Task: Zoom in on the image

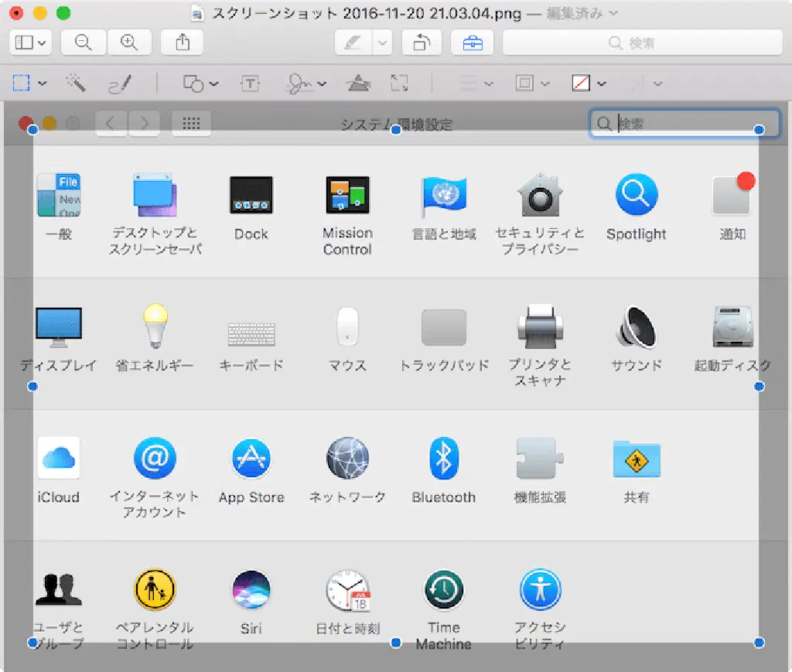Action: (x=129, y=43)
